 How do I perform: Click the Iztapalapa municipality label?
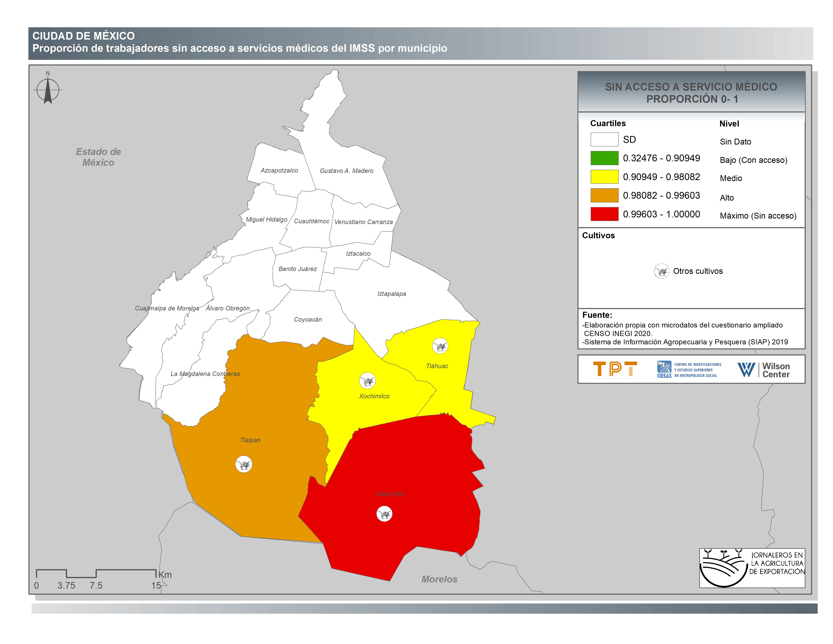[x=391, y=294]
